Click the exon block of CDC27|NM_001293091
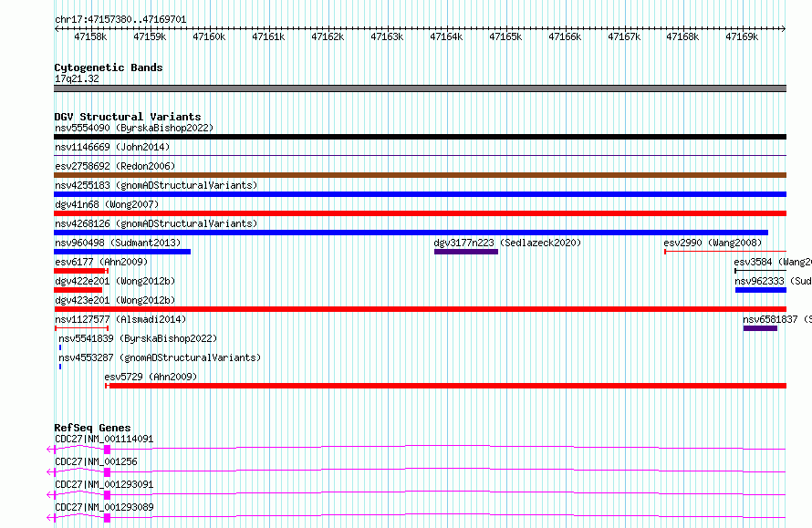The width and height of the screenshot is (812, 528). coord(107,495)
